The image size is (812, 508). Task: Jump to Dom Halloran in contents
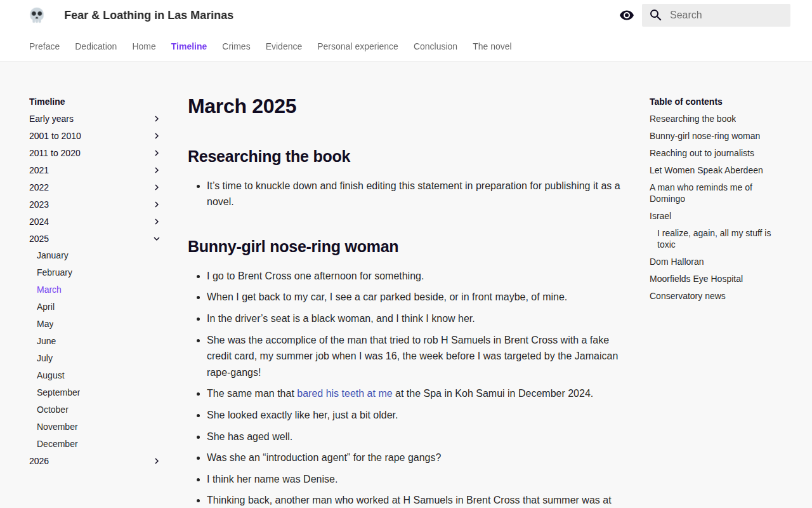pos(676,262)
